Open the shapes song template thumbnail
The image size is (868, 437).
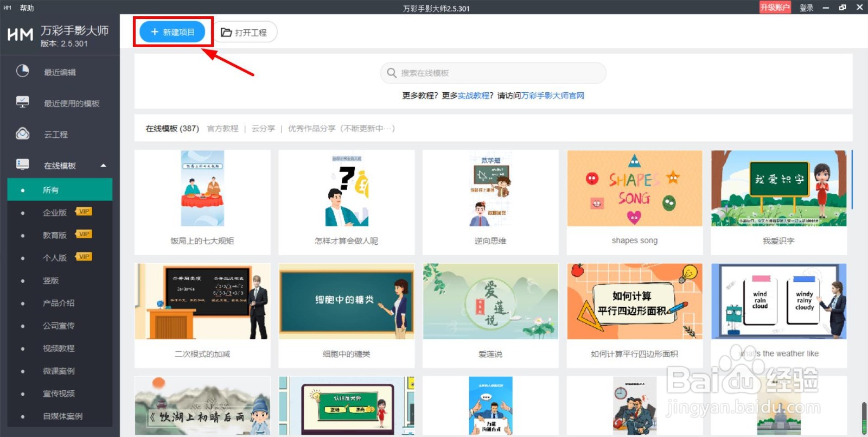pyautogui.click(x=635, y=188)
